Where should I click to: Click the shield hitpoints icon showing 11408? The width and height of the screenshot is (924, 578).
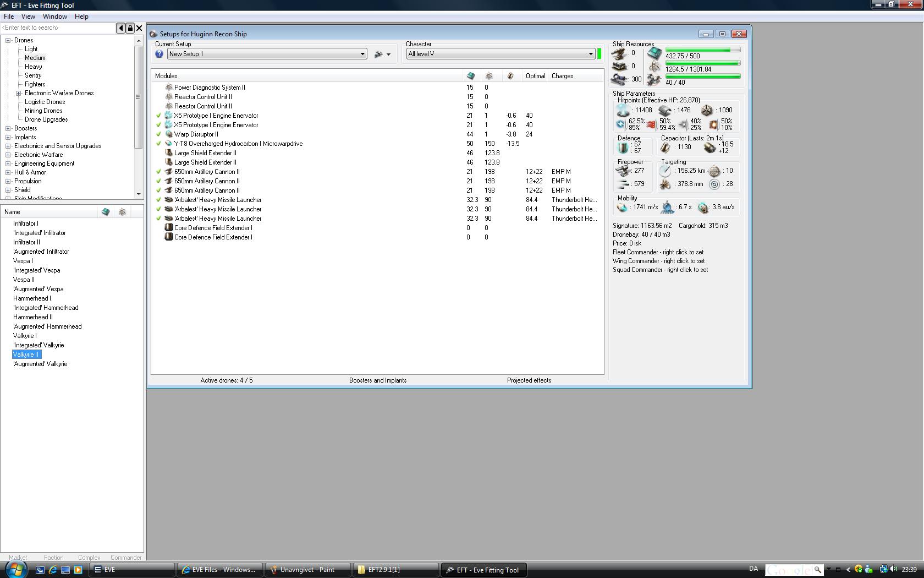[623, 110]
